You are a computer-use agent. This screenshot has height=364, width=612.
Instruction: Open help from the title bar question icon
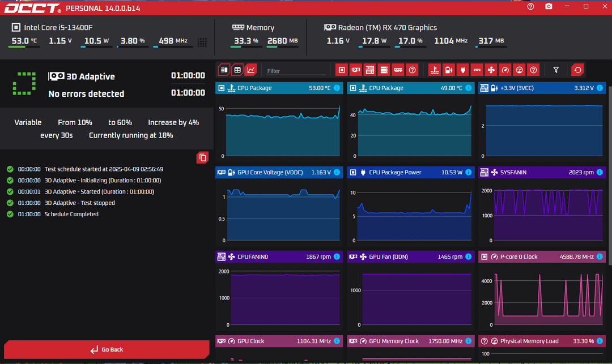tap(530, 7)
